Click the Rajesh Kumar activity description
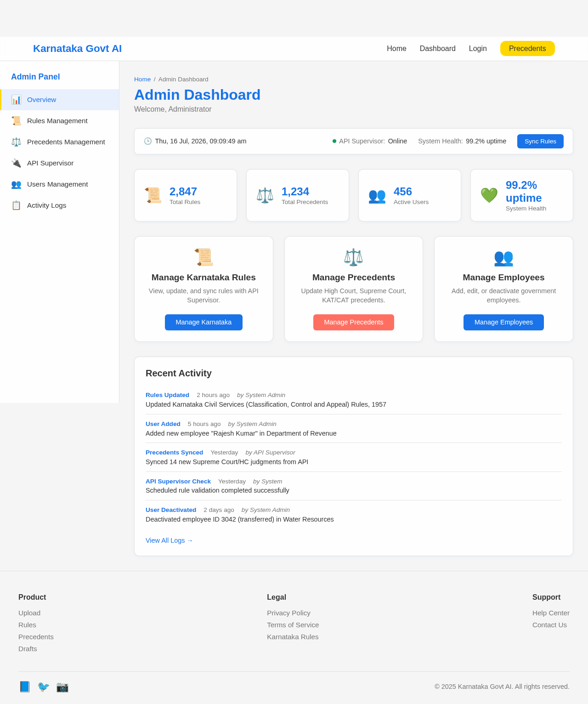 [241, 433]
